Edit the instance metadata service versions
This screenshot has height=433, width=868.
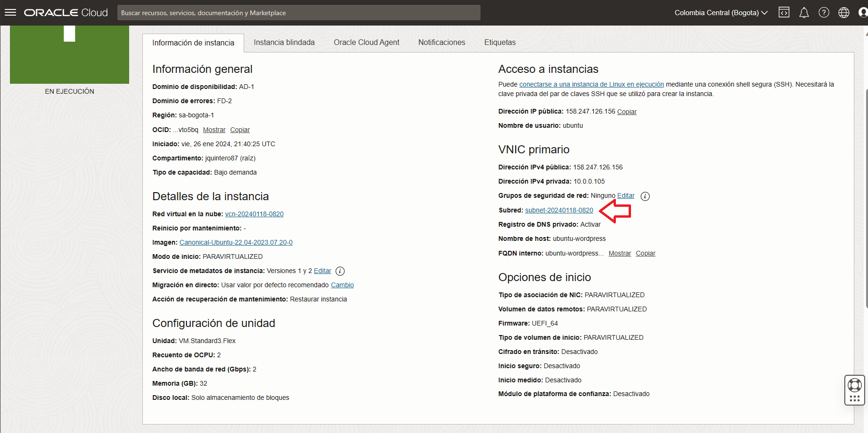coord(323,271)
